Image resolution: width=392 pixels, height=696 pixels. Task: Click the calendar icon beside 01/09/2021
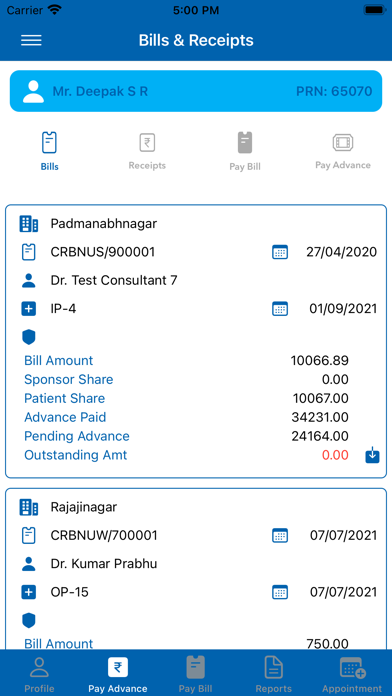click(280, 309)
